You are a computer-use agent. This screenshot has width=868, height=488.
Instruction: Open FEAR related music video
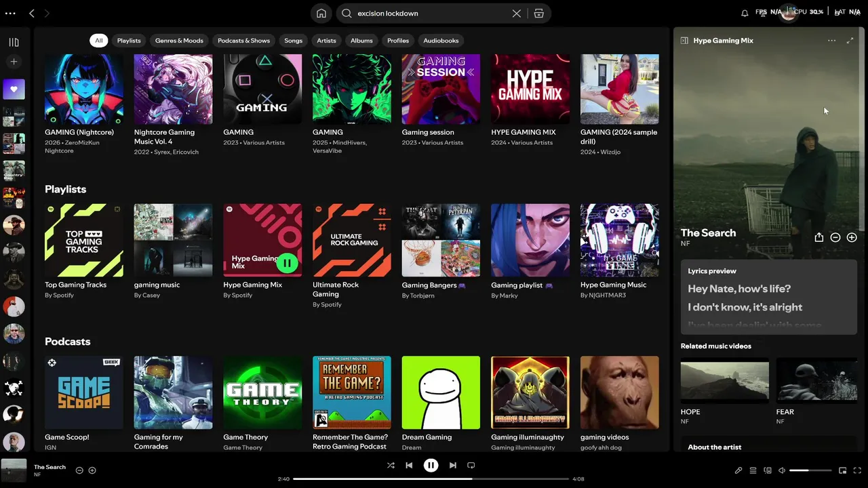[817, 392]
